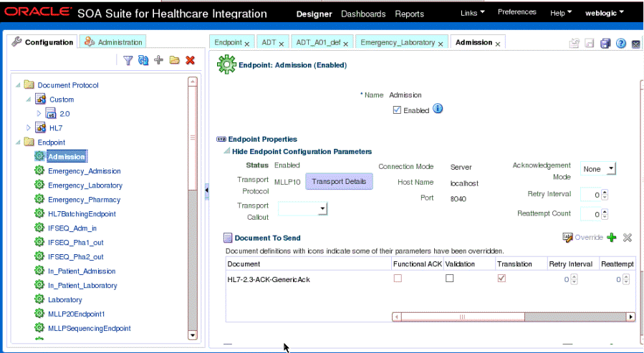The width and height of the screenshot is (644, 353).
Task: Collapse the Document Protocol tree node
Action: pos(18,85)
